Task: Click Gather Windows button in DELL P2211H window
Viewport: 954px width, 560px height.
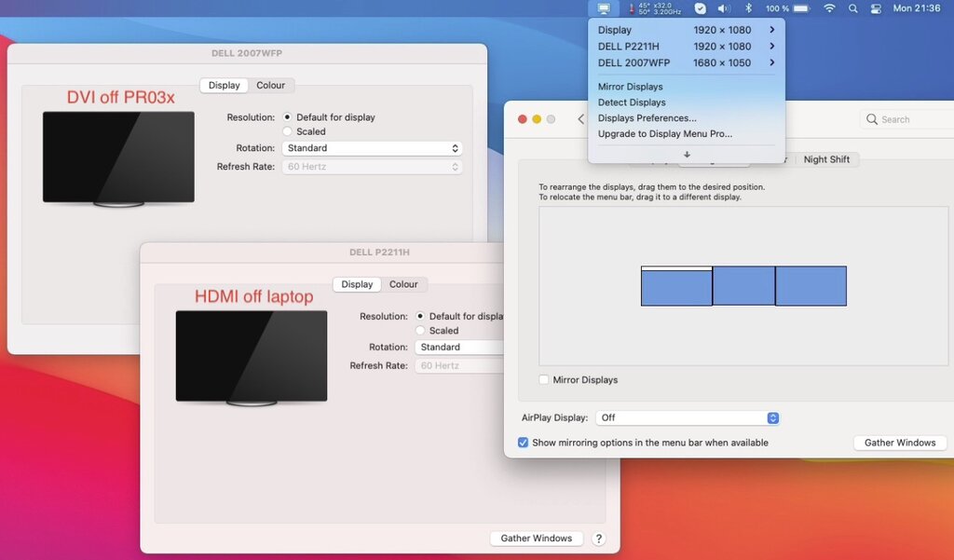Action: click(x=536, y=539)
